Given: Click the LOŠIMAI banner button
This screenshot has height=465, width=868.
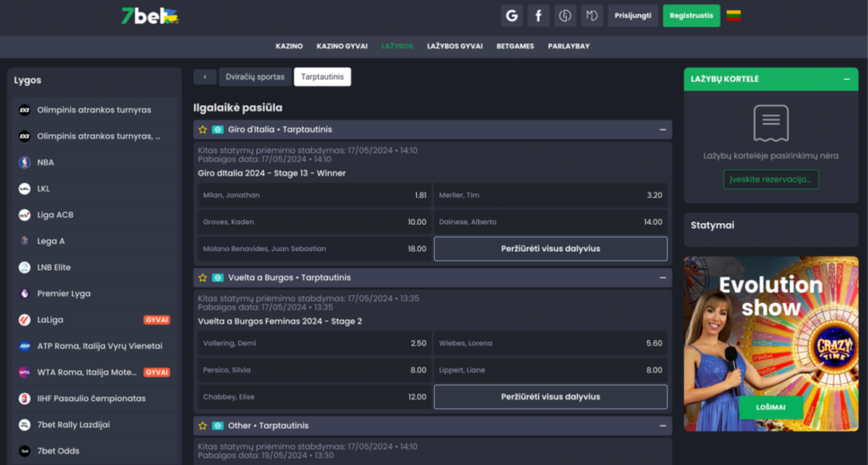Looking at the screenshot, I should tap(771, 407).
